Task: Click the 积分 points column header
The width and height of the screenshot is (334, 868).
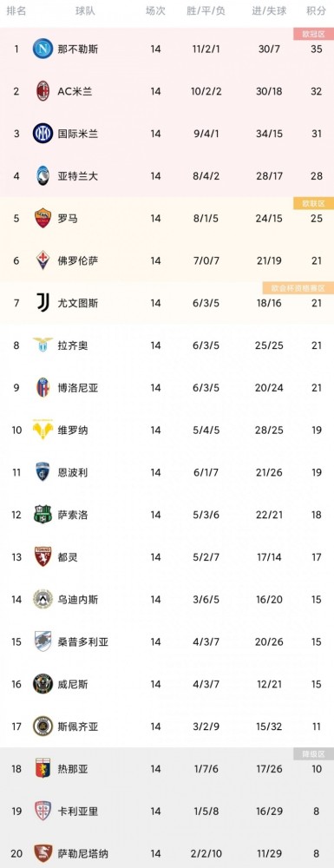Action: coord(316,11)
